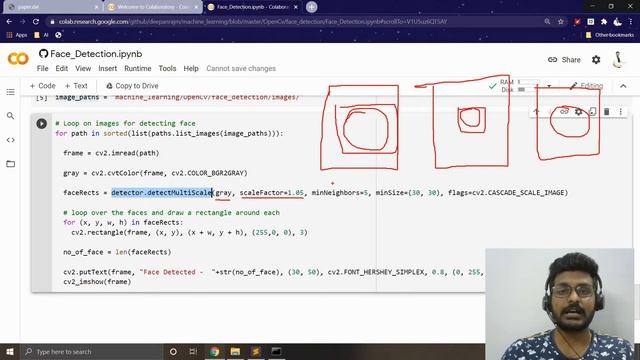Open Colab settings gear in header
Screen dimensions: 640x360
click(x=596, y=60)
